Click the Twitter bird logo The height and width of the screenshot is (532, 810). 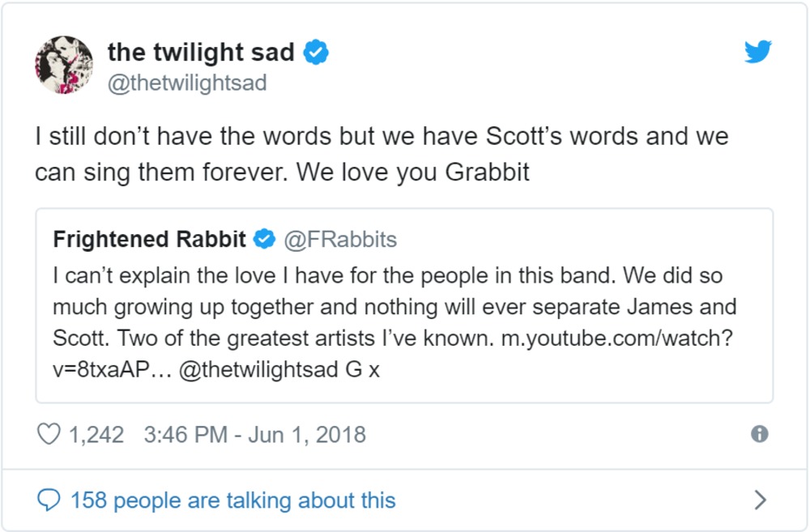coord(757,52)
